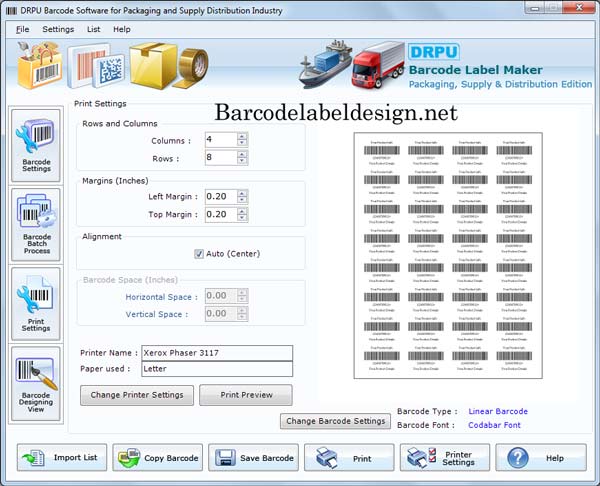Image resolution: width=600 pixels, height=486 pixels.
Task: Open the Barcode Batch Process panel
Action: [36, 224]
